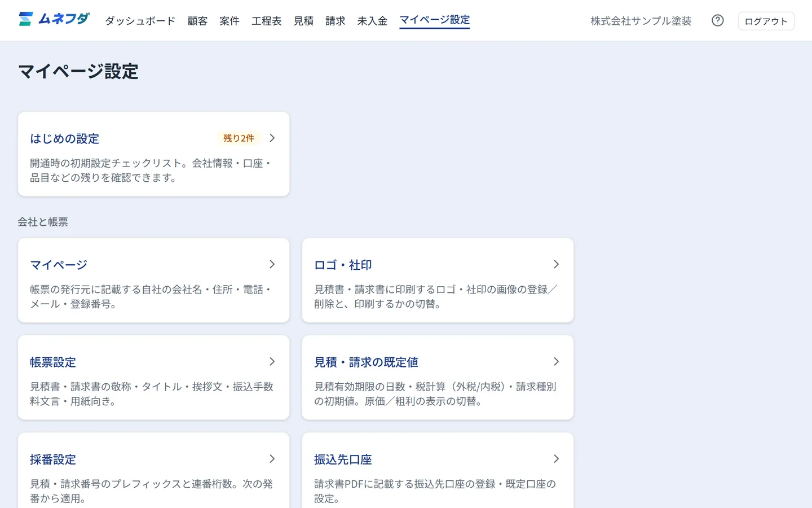
Task: Navigate to the 請求 page
Action: (336, 21)
